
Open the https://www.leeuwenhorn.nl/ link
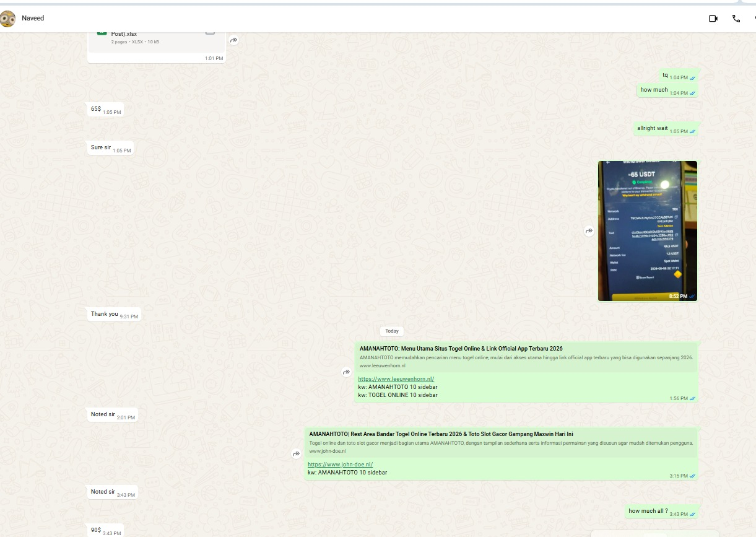(396, 379)
